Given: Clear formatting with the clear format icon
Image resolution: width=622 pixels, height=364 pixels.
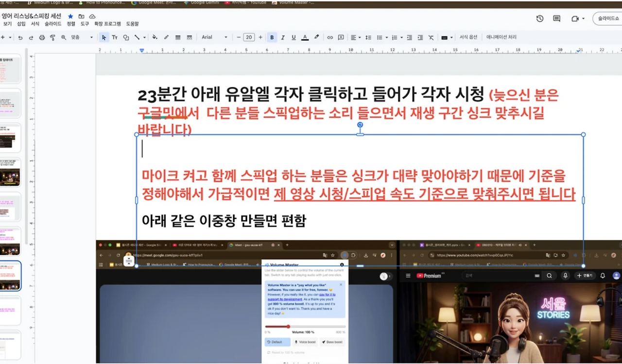Looking at the screenshot, I should (430, 37).
